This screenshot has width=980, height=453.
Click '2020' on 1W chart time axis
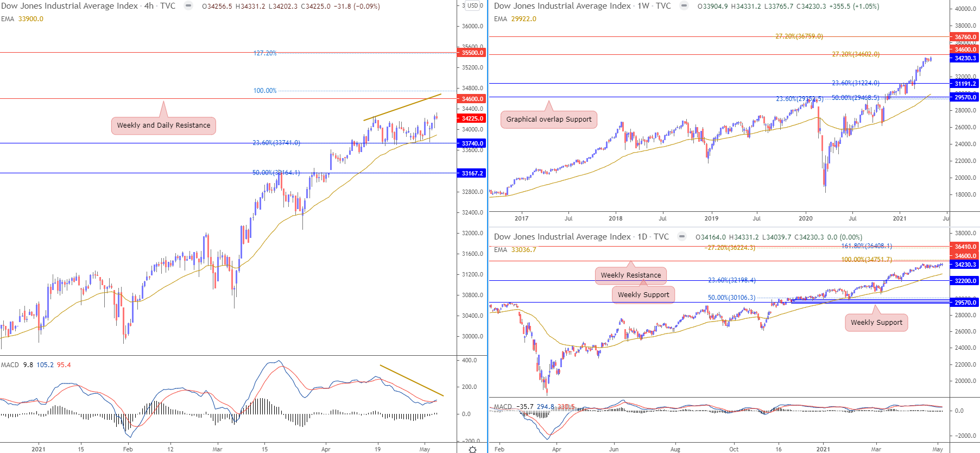pyautogui.click(x=806, y=218)
